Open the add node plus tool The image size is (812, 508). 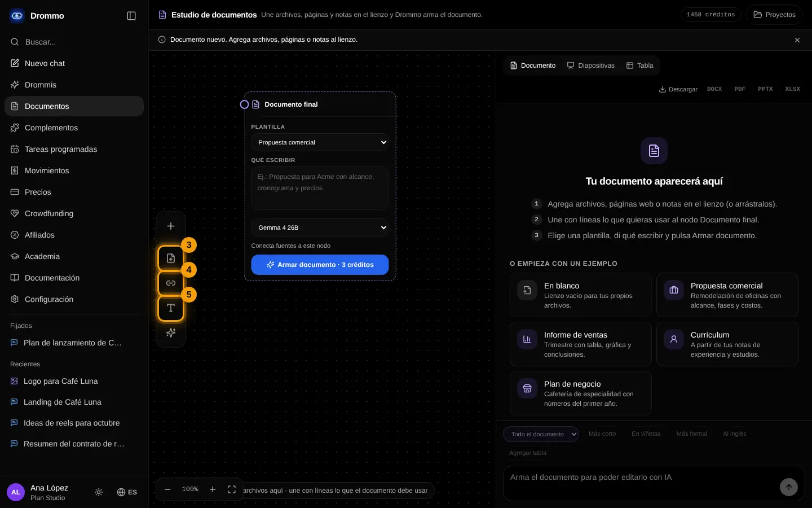(x=171, y=226)
